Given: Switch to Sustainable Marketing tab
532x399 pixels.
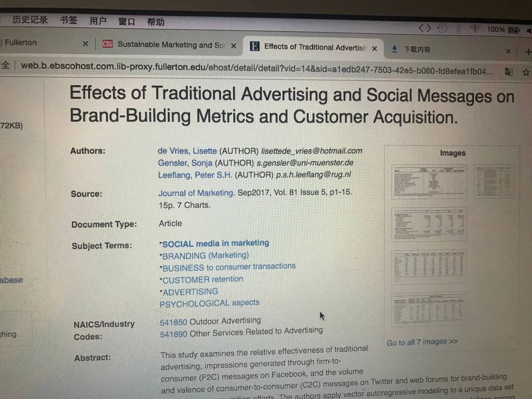Looking at the screenshot, I should 170,45.
